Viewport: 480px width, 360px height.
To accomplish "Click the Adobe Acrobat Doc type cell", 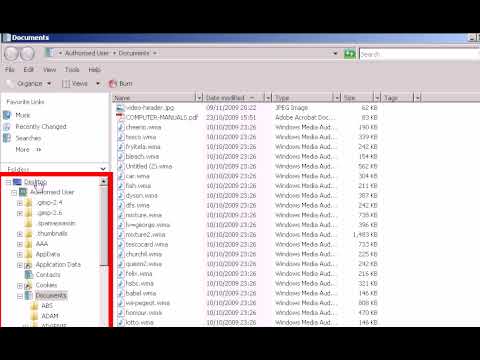I will 305,117.
